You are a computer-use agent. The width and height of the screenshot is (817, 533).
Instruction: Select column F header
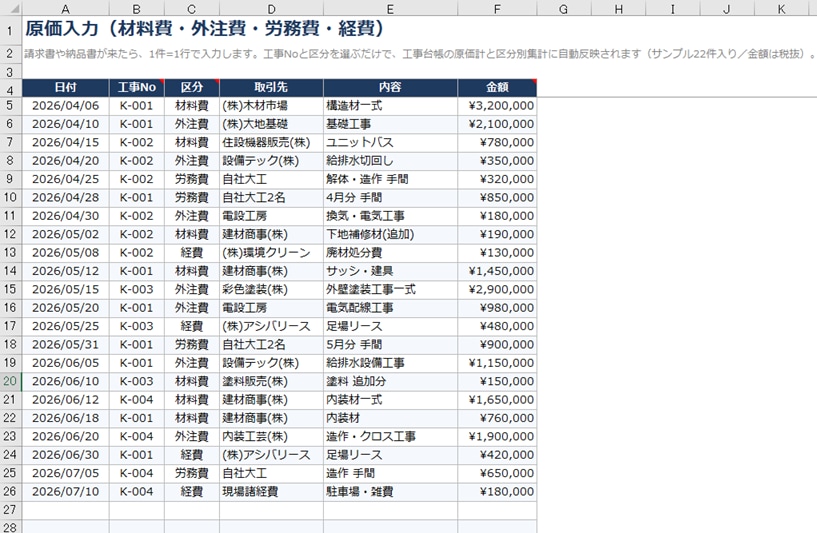pos(497,8)
